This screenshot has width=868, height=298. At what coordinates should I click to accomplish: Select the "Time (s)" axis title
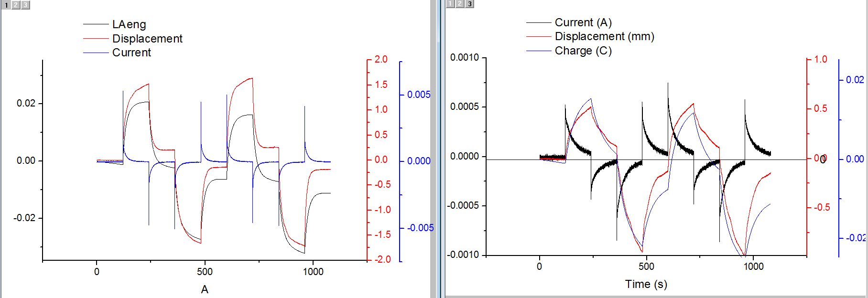pos(646,284)
